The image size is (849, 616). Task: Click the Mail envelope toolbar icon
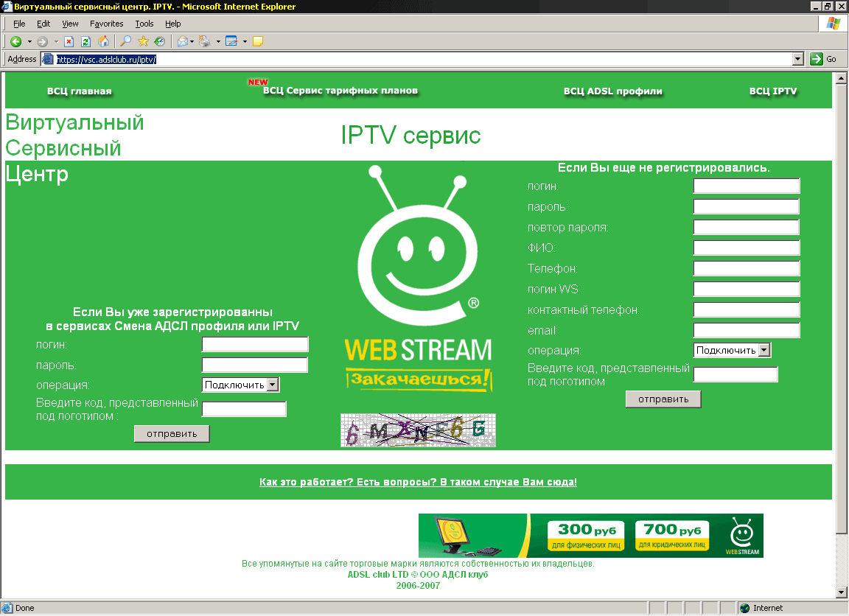183,42
